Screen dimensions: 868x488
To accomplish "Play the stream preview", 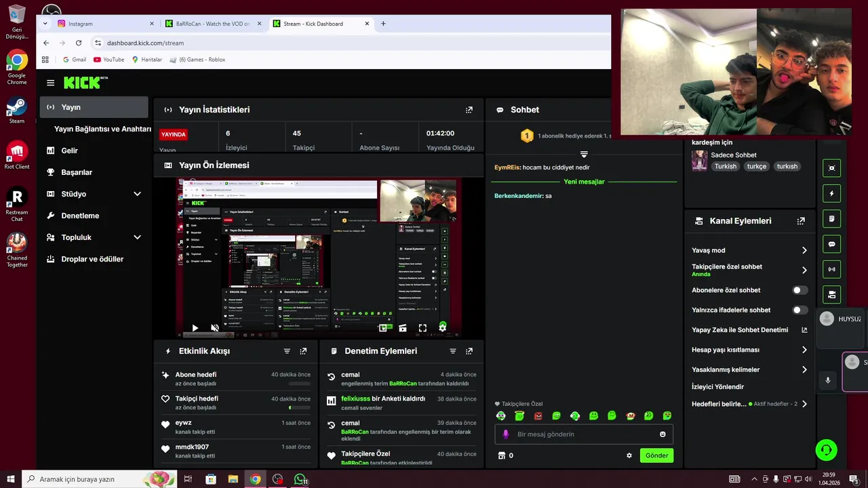I will (x=195, y=328).
